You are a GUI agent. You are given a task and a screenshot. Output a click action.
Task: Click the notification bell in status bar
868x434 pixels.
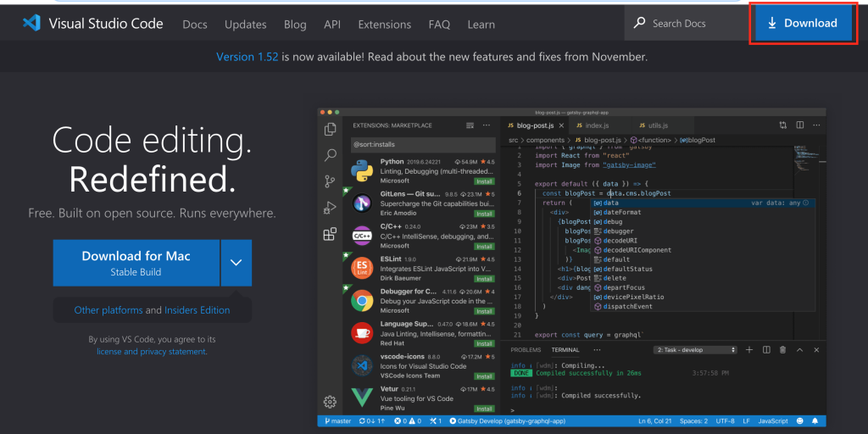[x=815, y=420]
